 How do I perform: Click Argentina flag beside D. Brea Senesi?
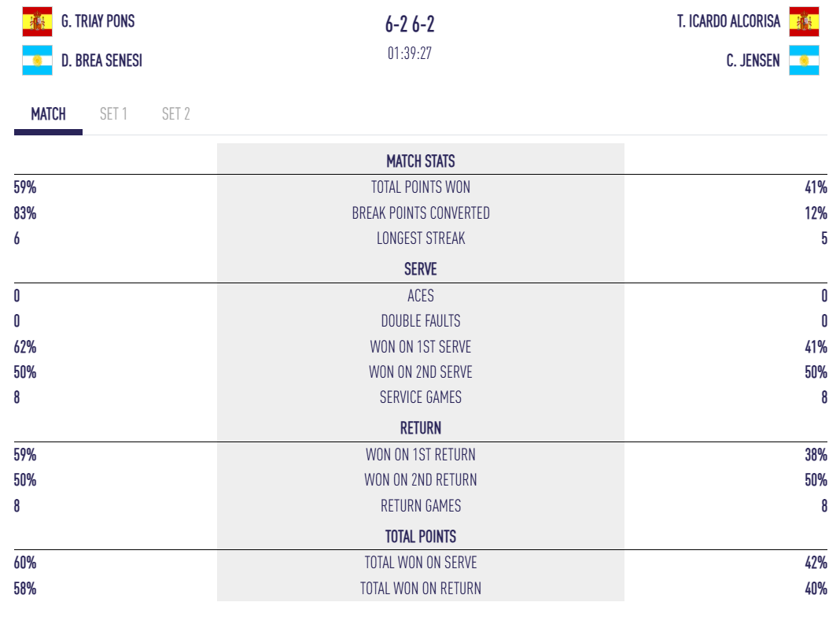37,61
